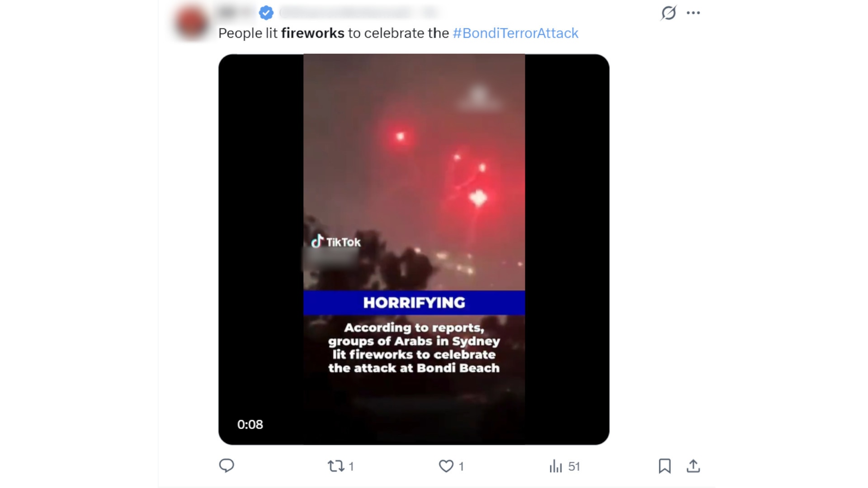Open the #BondiTerrorAttack hashtag

[515, 33]
